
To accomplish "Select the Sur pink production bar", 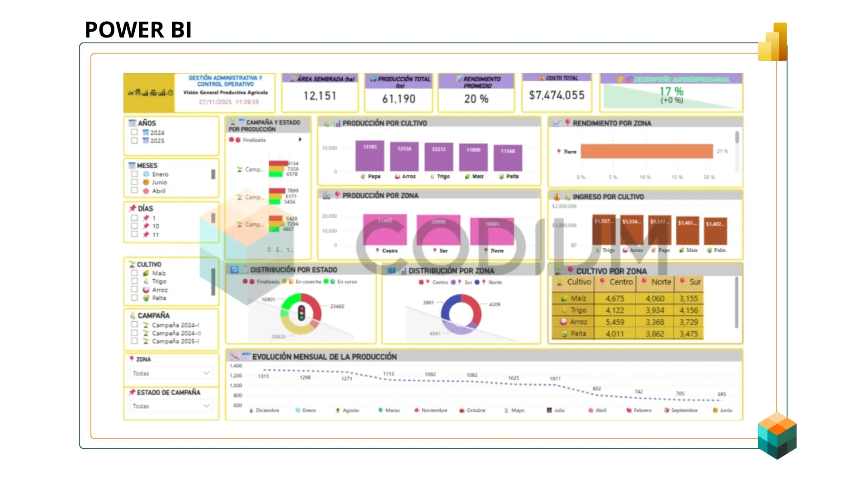I will pyautogui.click(x=439, y=230).
